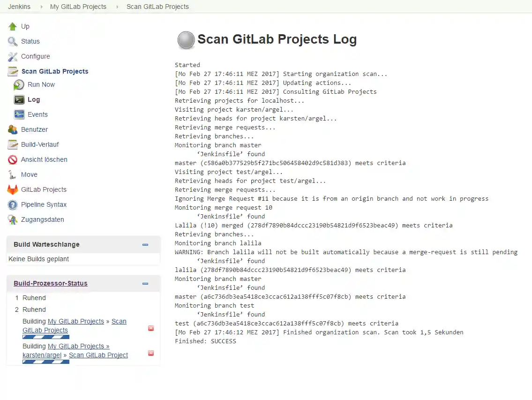Screen dimensions: 532x400
Task: Click the GitLab Projects fox icon
Action: 13,190
